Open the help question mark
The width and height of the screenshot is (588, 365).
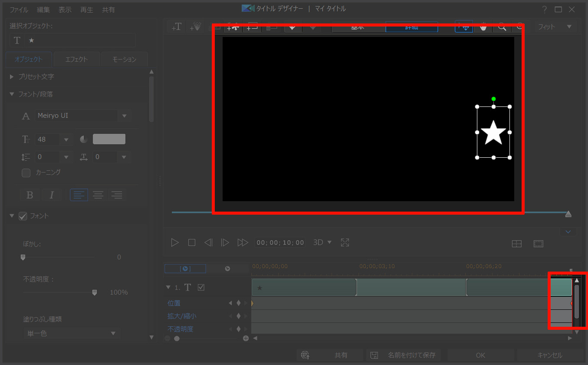coord(544,10)
